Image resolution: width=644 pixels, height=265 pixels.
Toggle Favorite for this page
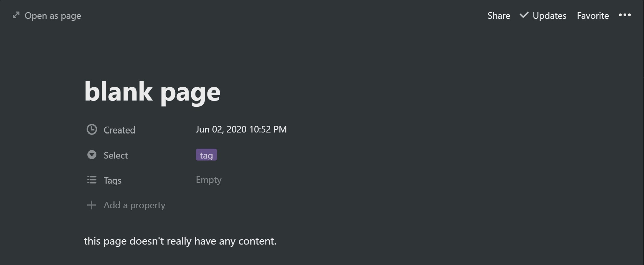click(x=593, y=15)
